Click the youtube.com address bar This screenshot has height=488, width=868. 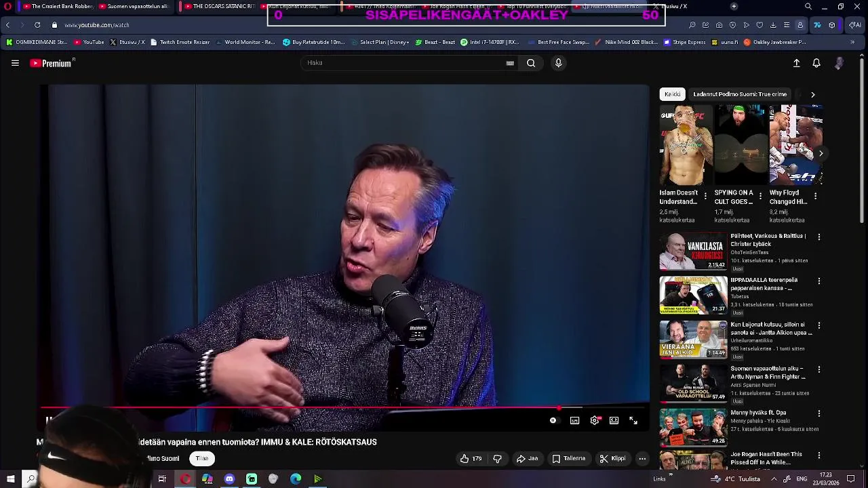pyautogui.click(x=96, y=25)
